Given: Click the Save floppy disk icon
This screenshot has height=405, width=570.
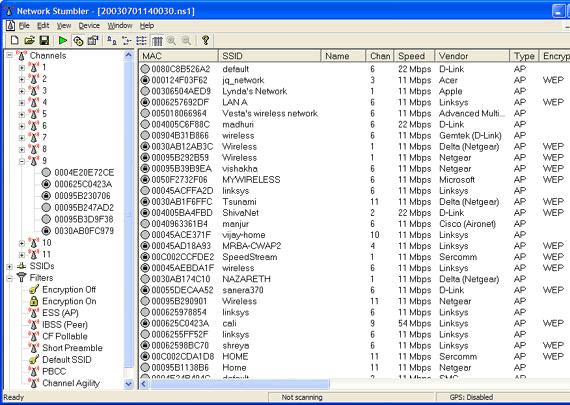Looking at the screenshot, I should tap(44, 40).
